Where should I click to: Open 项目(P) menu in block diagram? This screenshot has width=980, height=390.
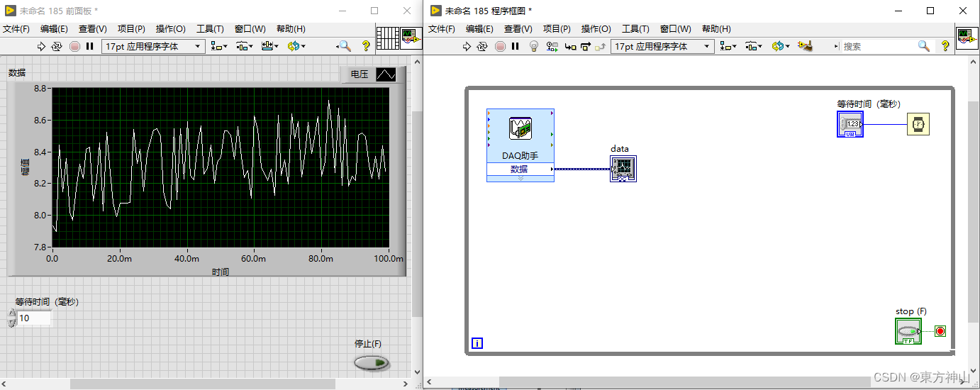[x=557, y=29]
